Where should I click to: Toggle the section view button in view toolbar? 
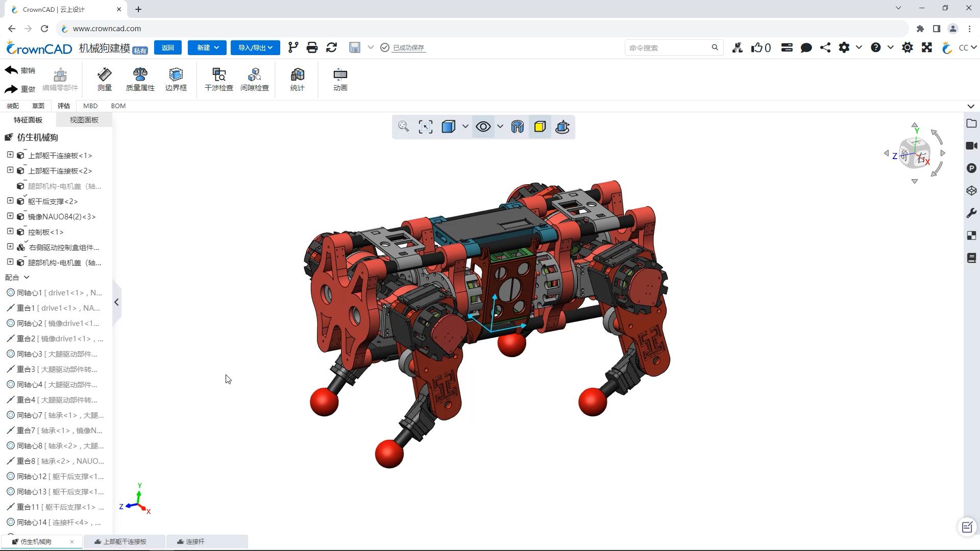pyautogui.click(x=517, y=127)
